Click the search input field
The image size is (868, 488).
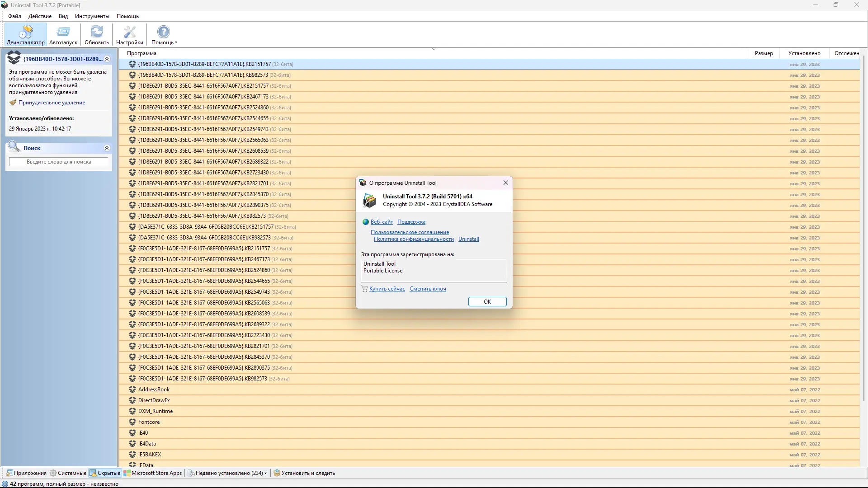pyautogui.click(x=59, y=162)
